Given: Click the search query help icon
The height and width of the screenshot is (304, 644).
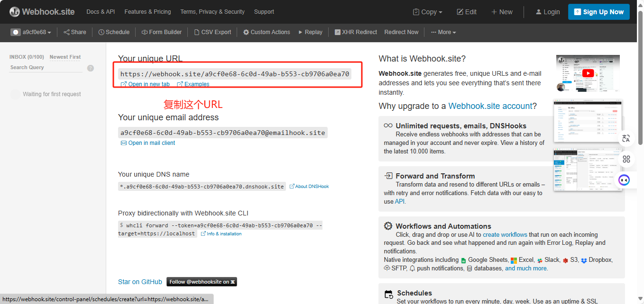Looking at the screenshot, I should (x=91, y=68).
